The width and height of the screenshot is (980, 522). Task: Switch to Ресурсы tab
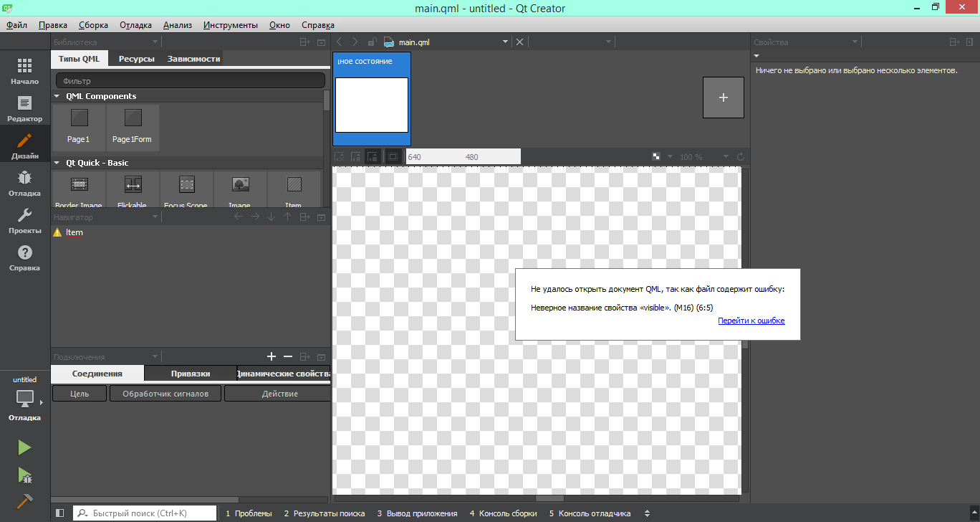point(137,59)
